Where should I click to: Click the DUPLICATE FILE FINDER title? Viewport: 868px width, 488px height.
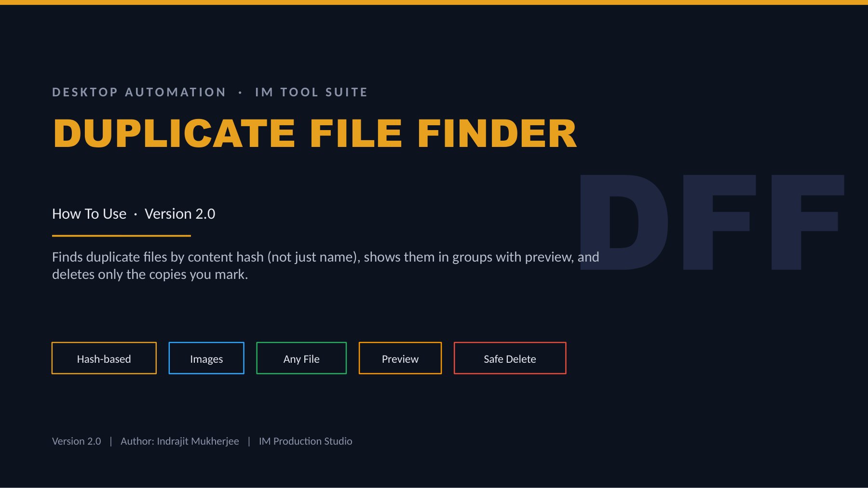tap(315, 133)
